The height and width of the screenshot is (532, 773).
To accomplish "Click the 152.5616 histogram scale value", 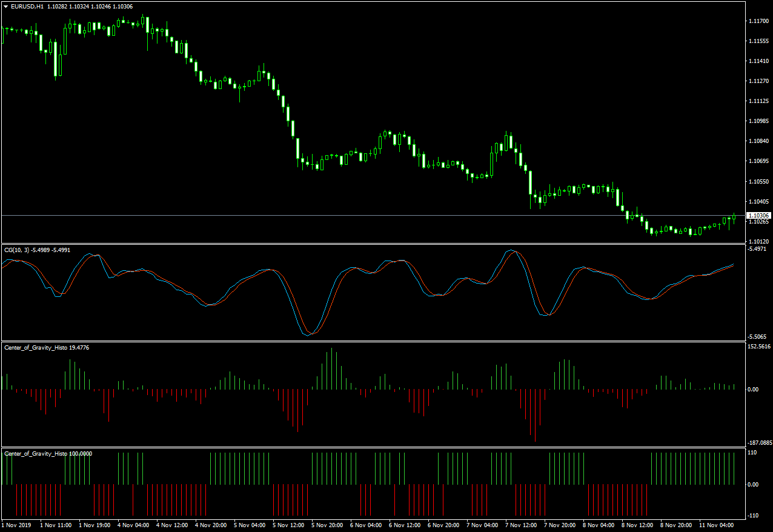I will coord(760,347).
